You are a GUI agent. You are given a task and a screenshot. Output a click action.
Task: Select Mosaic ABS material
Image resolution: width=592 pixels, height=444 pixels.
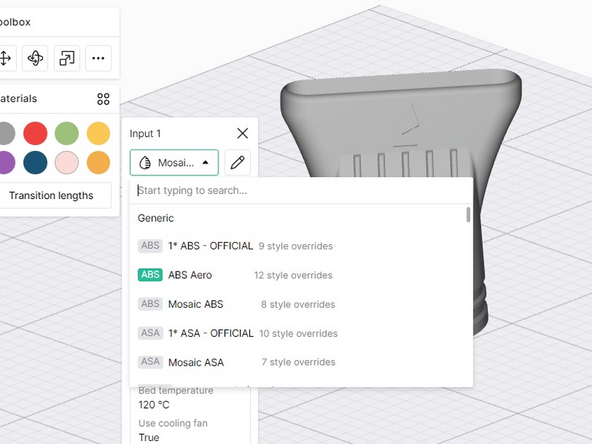pos(298,304)
